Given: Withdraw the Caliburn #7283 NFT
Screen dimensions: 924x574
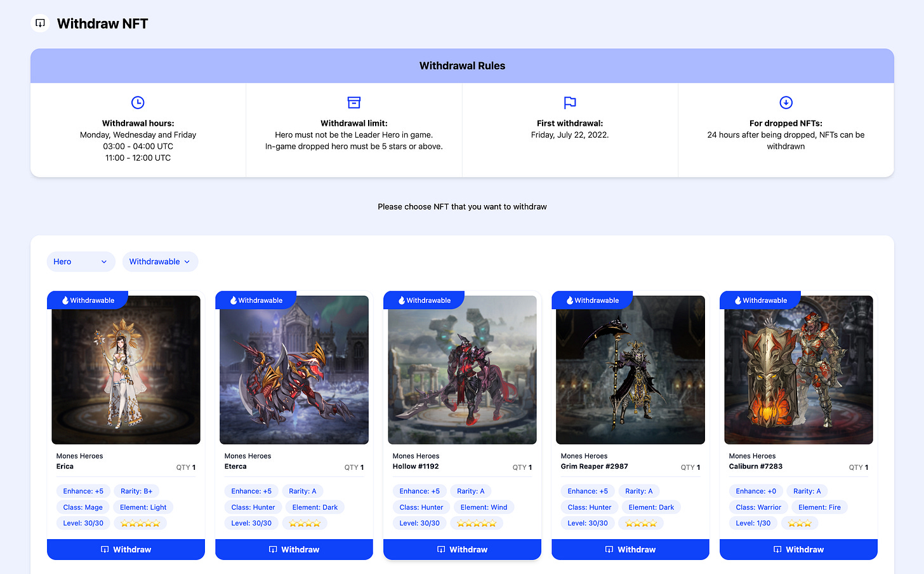Looking at the screenshot, I should (798, 549).
